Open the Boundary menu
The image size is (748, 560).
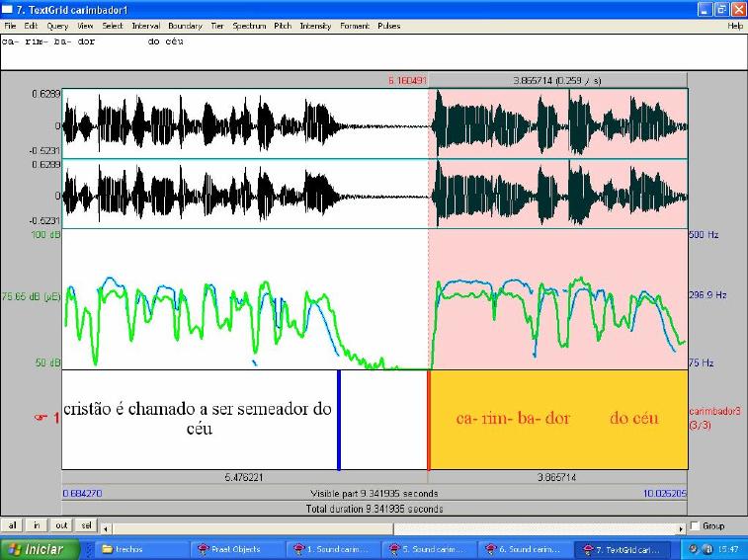[185, 26]
